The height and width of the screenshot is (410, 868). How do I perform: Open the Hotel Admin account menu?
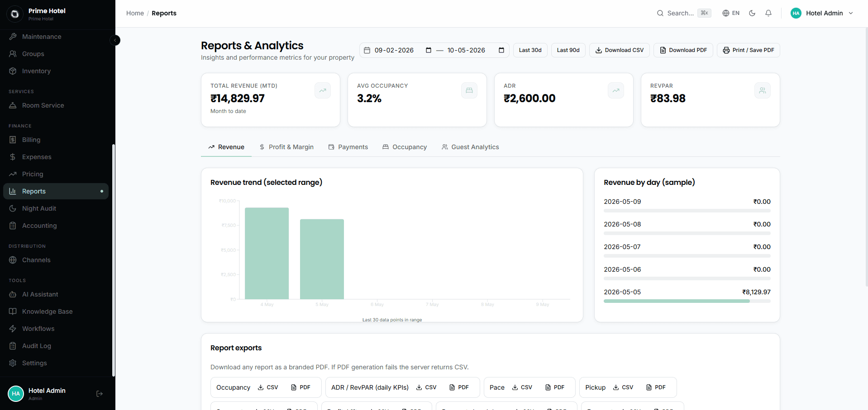[822, 13]
